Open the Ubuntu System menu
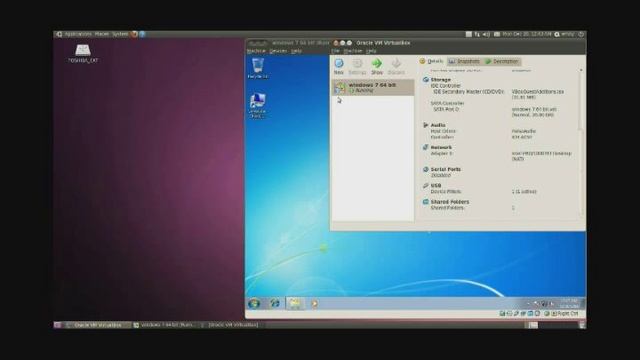Image resolution: width=640 pixels, height=360 pixels. point(120,34)
